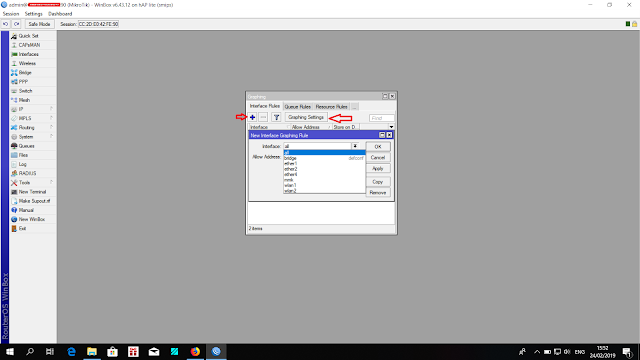Click the Redo toolbar button
Image resolution: width=640 pixels, height=360 pixels.
coord(16,24)
